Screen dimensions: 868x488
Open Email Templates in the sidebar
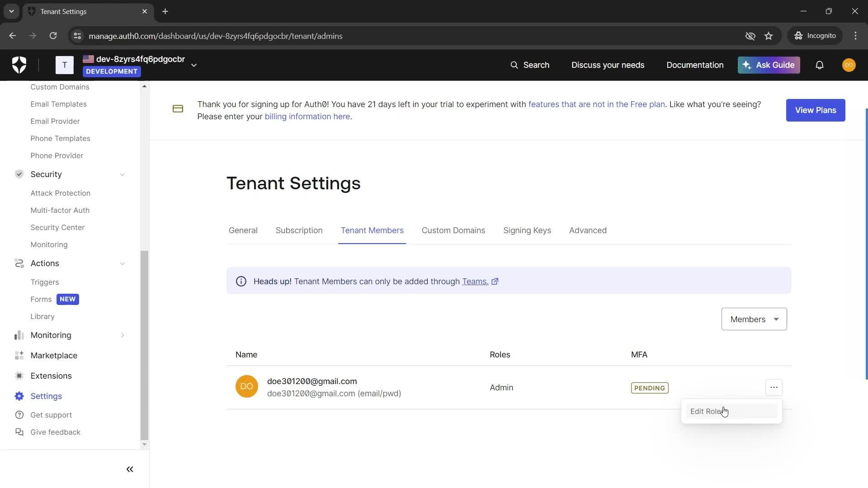click(58, 104)
